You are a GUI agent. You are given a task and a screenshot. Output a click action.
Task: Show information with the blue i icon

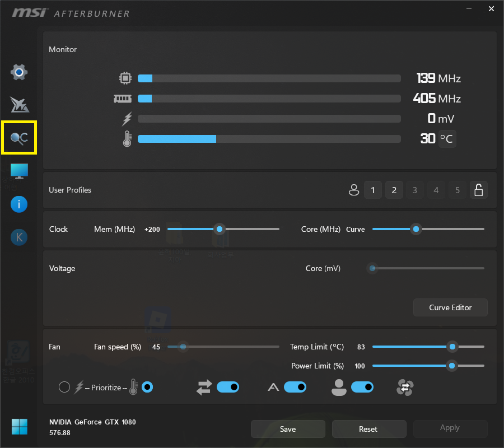[x=19, y=204]
